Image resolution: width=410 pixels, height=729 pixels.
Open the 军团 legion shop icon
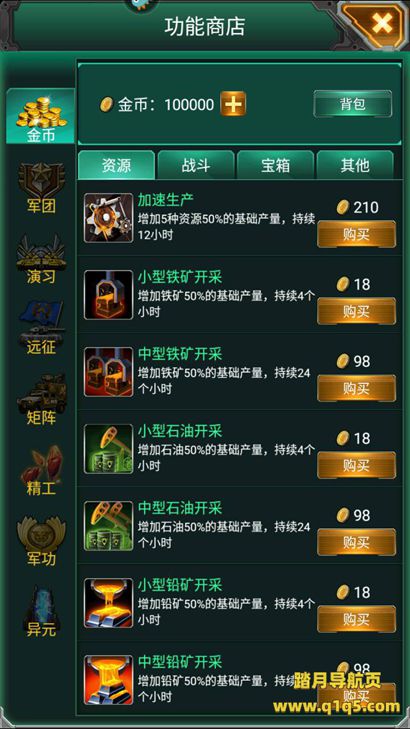[41, 187]
